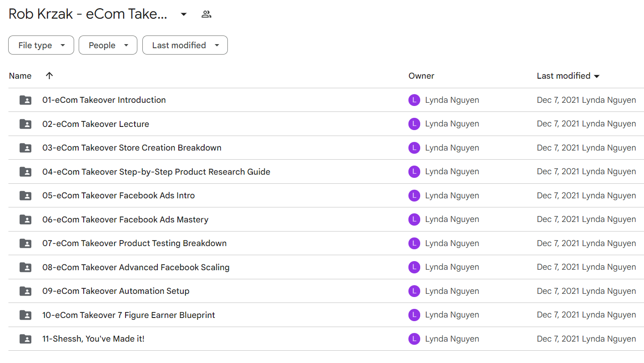The width and height of the screenshot is (644, 363).
Task: Click the Rob Krzak - eCom Take... folder title
Action: tap(88, 14)
